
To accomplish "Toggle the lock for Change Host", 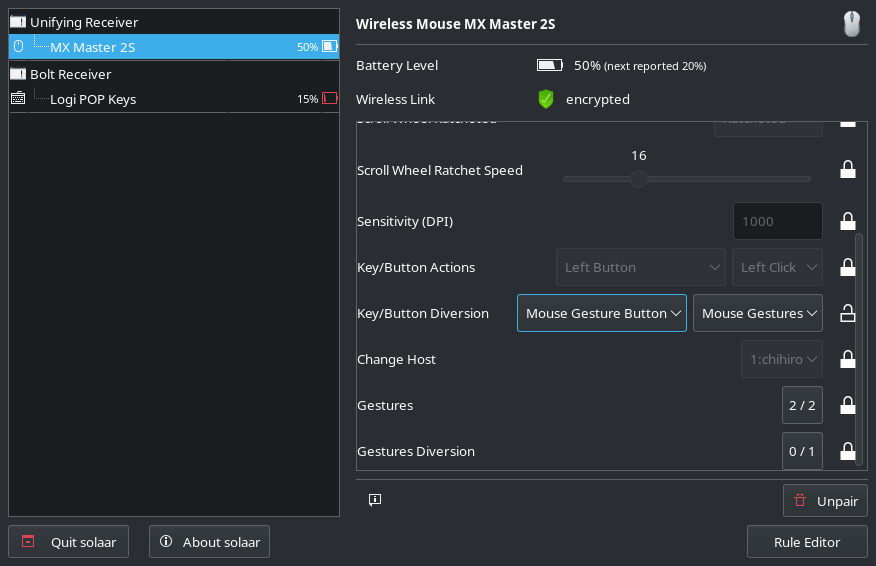I will pos(848,359).
